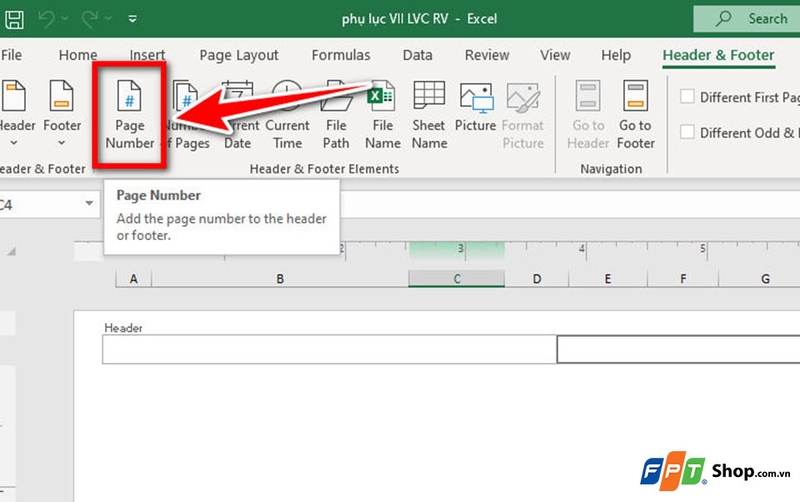800x502 pixels.
Task: Open Redo history dropdown arrow
Action: (x=109, y=19)
